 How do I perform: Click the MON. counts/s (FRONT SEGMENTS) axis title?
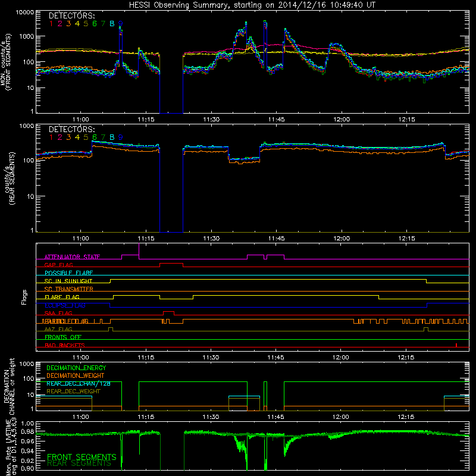coord(5,62)
